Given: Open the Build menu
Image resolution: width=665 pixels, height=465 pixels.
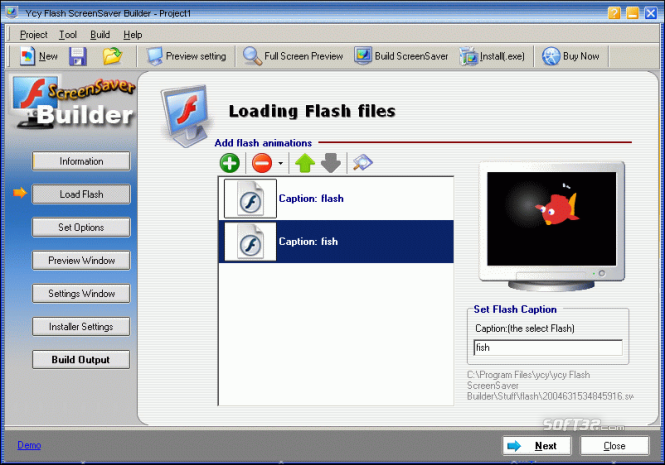Looking at the screenshot, I should coord(100,35).
